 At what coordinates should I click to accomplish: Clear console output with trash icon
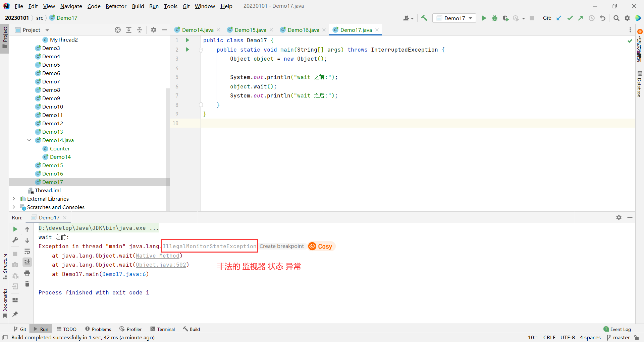click(x=27, y=284)
